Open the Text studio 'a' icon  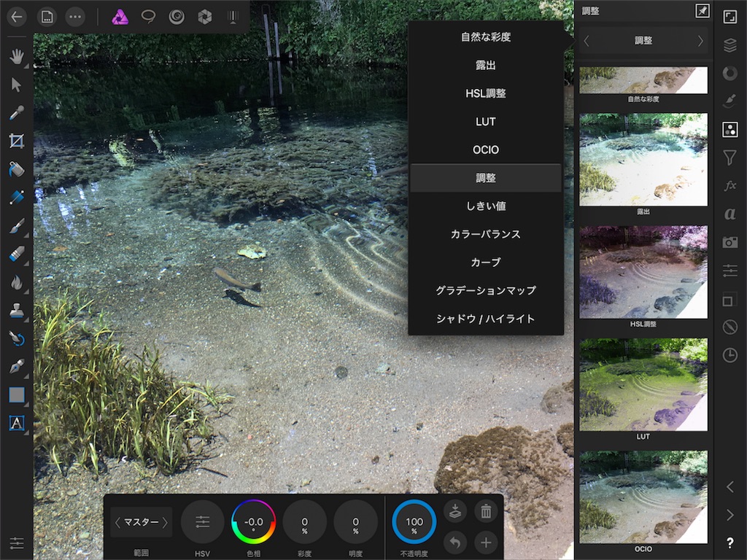729,214
